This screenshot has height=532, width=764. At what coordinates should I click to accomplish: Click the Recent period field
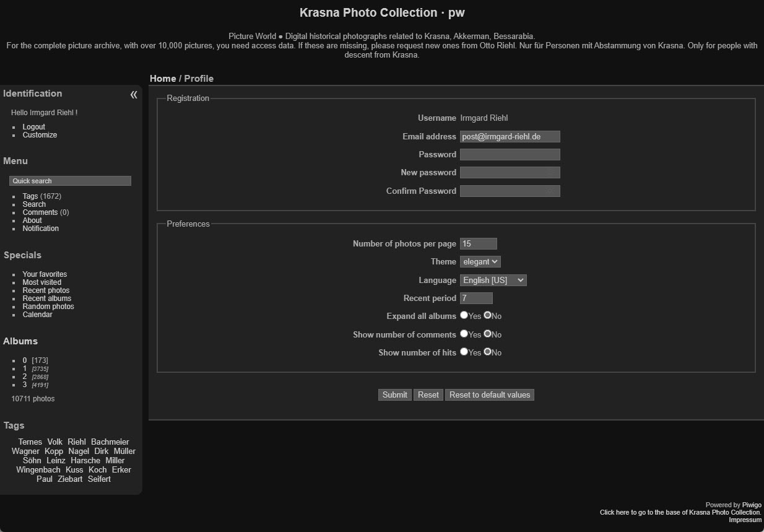point(476,298)
